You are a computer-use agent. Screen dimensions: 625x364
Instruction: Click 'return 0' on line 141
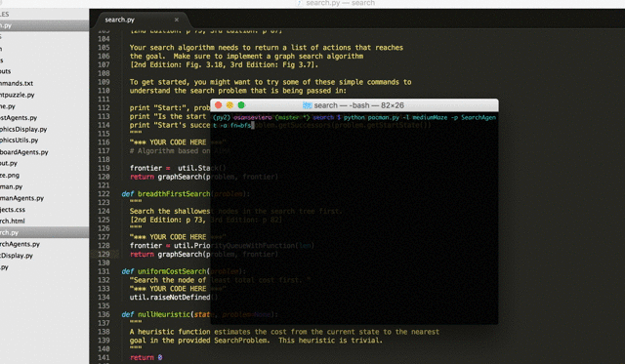click(146, 357)
